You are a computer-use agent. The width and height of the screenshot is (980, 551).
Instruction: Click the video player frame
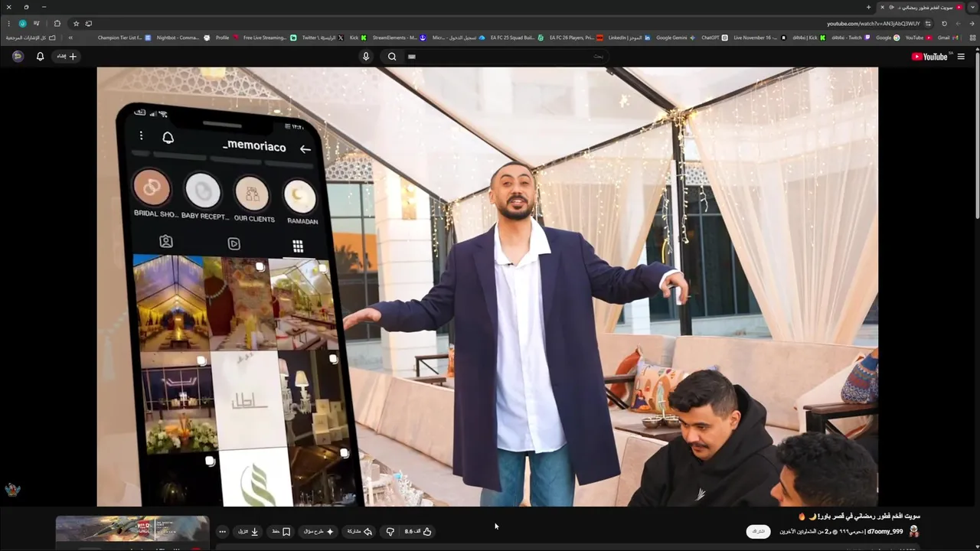coord(487,286)
